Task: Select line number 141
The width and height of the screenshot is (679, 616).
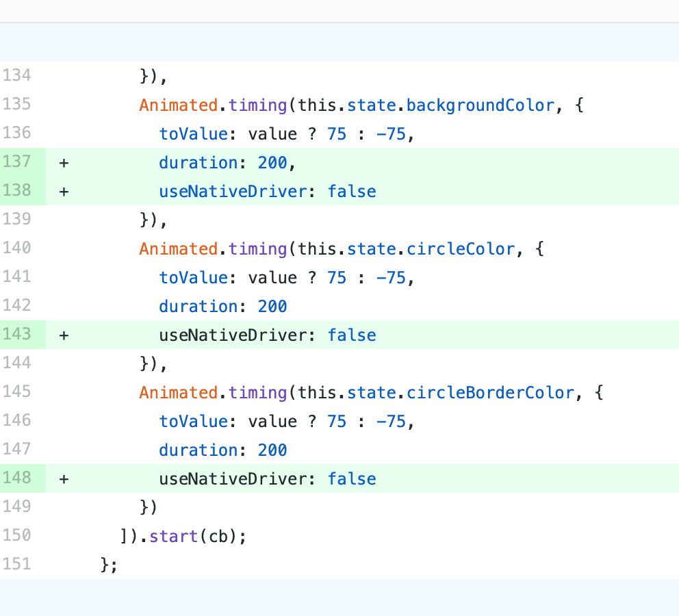Action: 17,277
